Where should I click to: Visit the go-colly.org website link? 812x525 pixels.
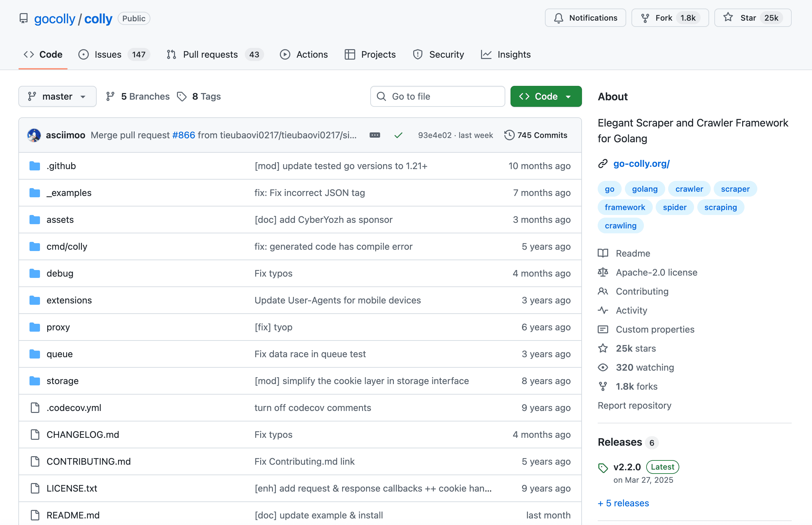(641, 164)
